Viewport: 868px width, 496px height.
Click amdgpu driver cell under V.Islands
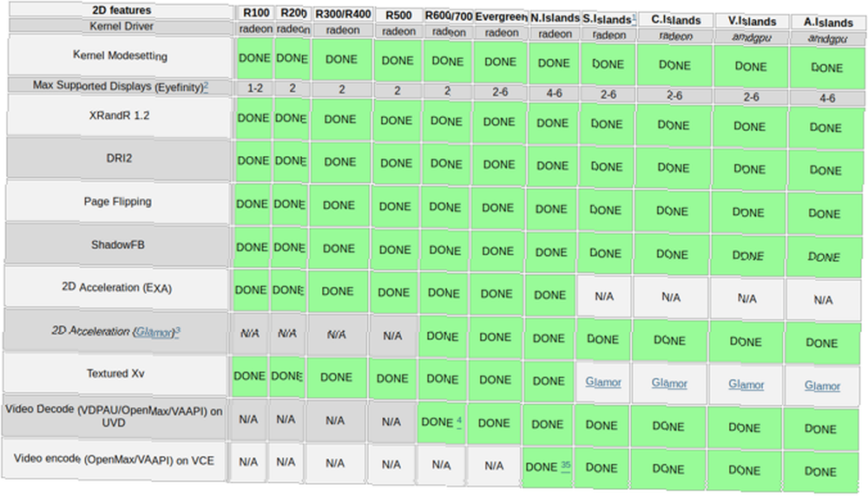point(751,36)
